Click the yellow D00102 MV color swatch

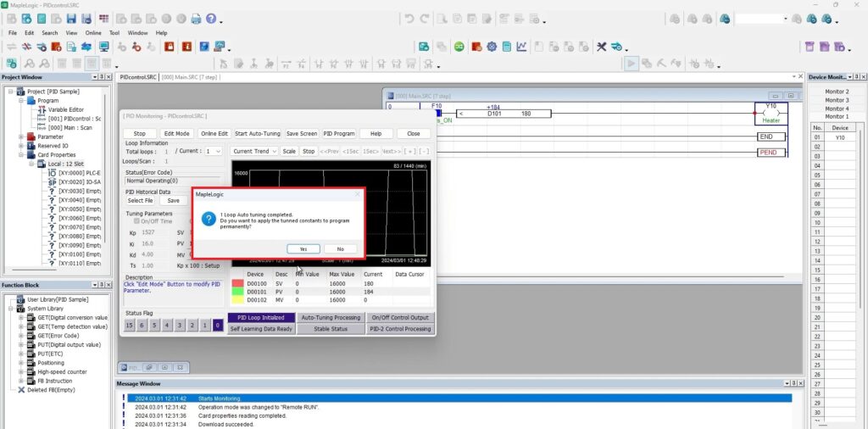click(x=237, y=299)
